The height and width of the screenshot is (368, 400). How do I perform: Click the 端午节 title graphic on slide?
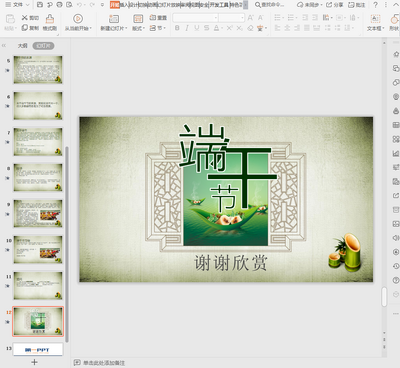tap(228, 167)
